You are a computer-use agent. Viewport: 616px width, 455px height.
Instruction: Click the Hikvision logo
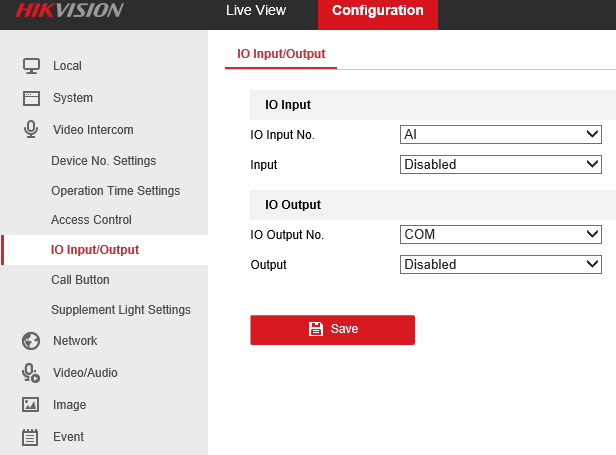69,11
